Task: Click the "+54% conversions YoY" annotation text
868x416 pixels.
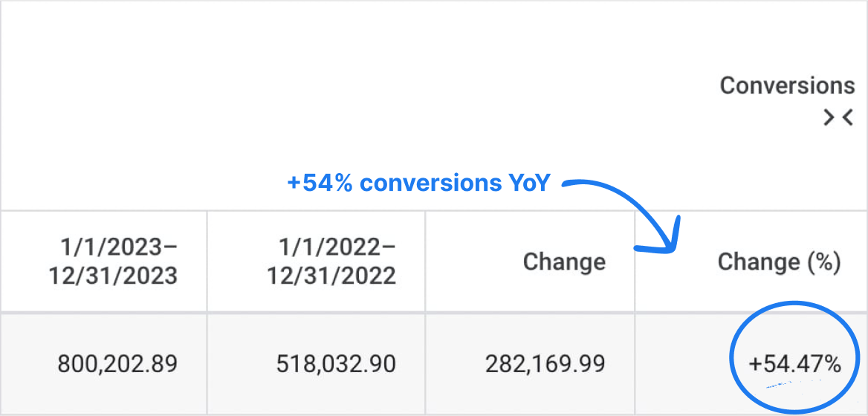Action: (418, 183)
